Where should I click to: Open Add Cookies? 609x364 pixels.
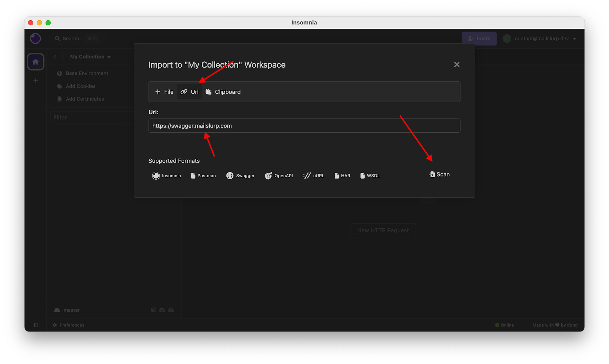click(76, 86)
